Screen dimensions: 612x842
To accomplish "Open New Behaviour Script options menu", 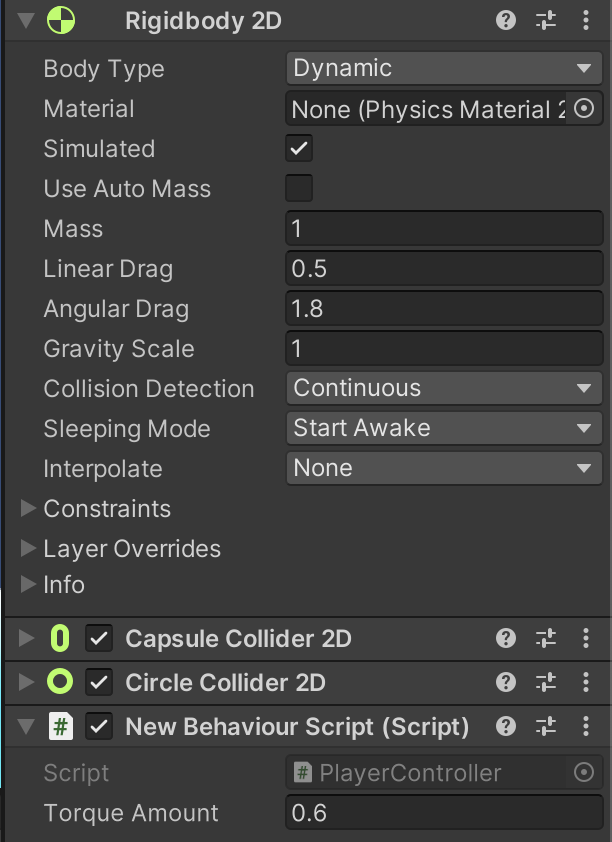I will click(586, 727).
